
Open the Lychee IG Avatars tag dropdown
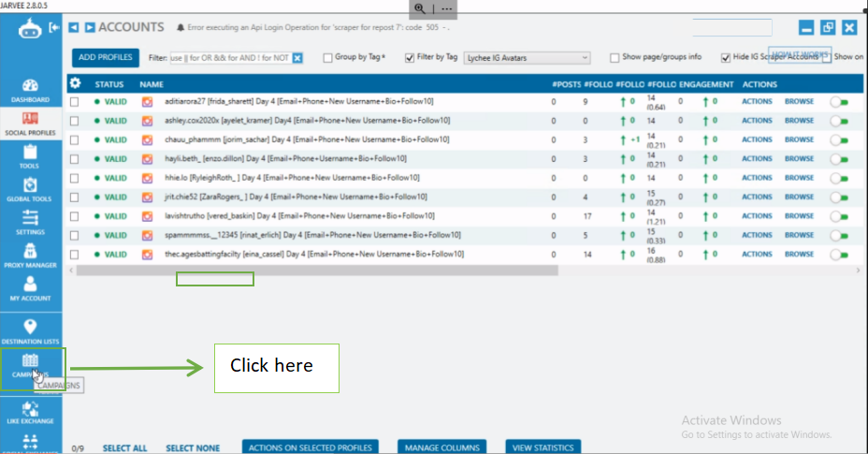[527, 58]
